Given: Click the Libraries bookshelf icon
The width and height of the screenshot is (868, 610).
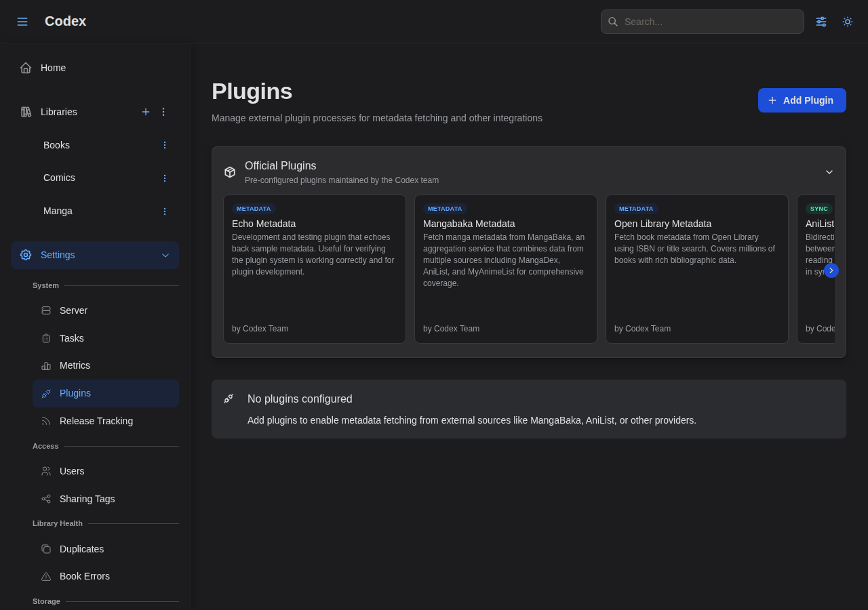Looking at the screenshot, I should 26,112.
